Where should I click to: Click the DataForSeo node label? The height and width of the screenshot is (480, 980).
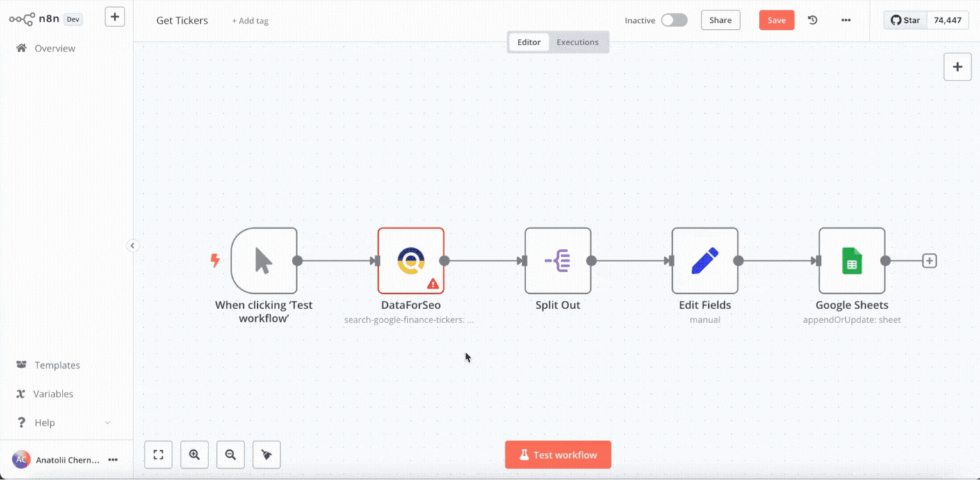click(411, 305)
